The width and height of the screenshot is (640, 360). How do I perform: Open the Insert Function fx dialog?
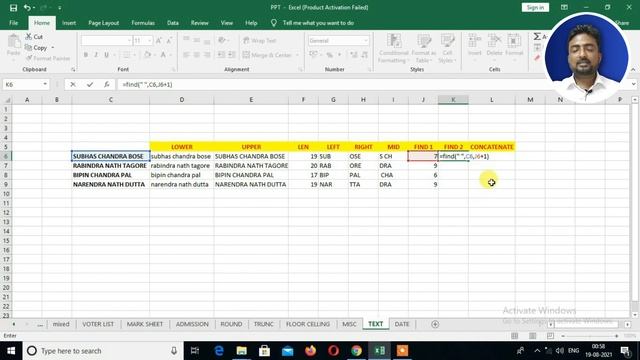tap(107, 84)
